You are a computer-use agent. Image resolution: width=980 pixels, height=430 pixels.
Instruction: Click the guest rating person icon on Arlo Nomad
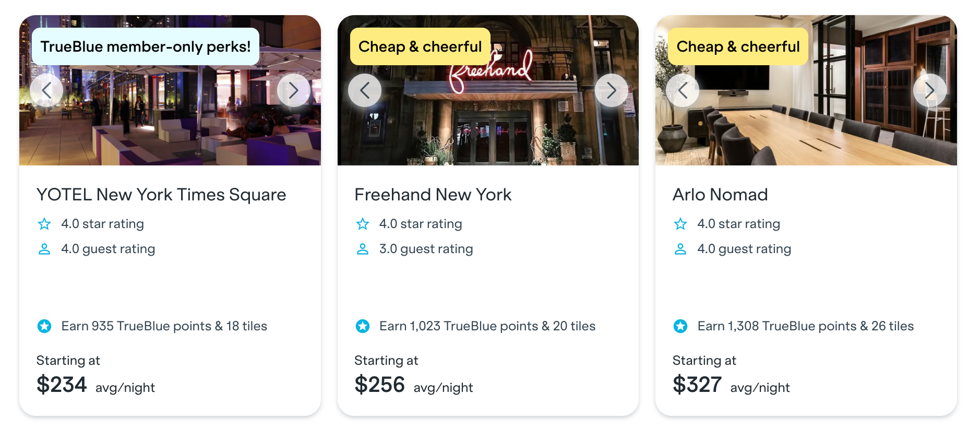click(681, 249)
